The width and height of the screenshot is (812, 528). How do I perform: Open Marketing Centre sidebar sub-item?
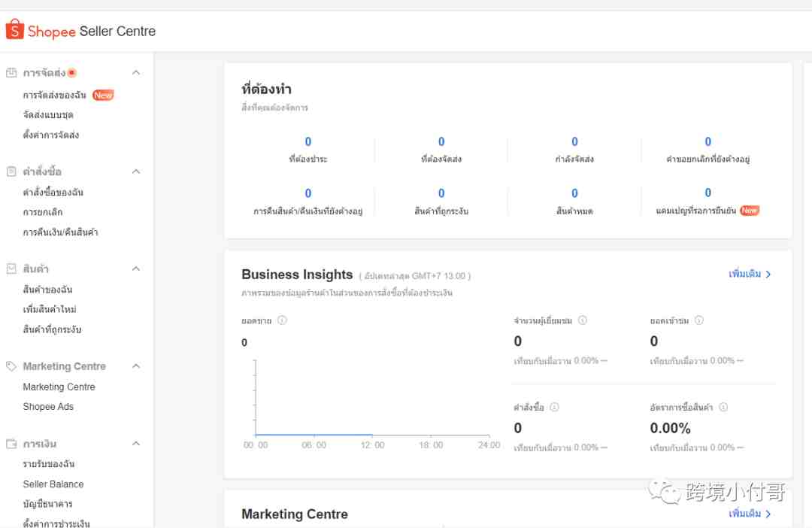tap(59, 387)
